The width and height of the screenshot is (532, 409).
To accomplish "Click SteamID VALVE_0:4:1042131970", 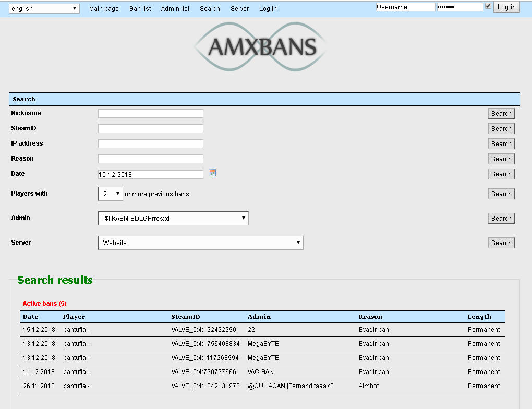I will coord(205,386).
